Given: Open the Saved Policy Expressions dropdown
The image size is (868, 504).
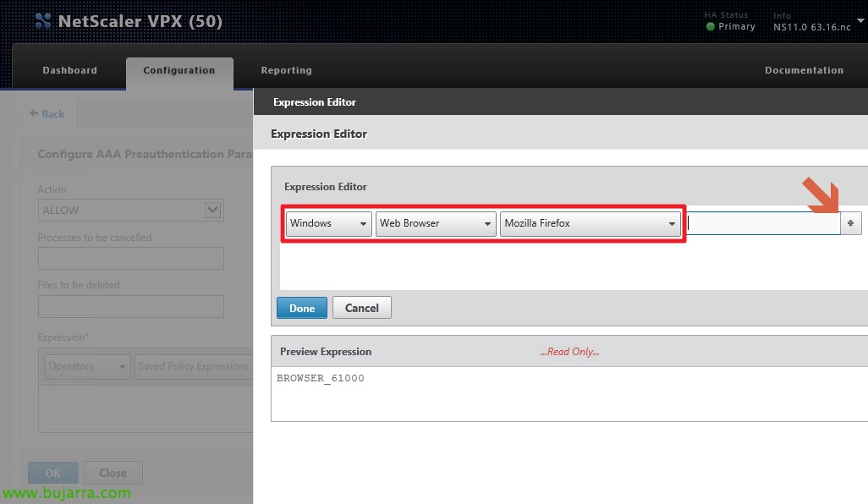Looking at the screenshot, I should pos(193,366).
